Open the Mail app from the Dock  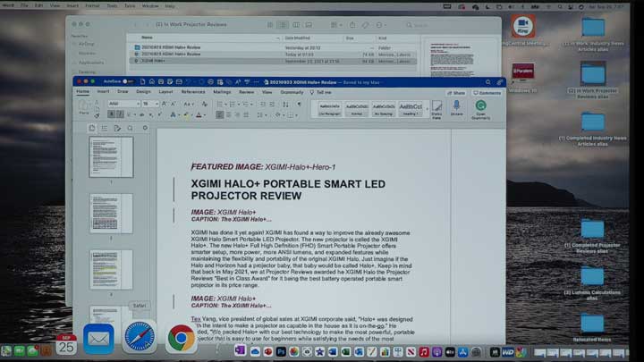(x=98, y=339)
